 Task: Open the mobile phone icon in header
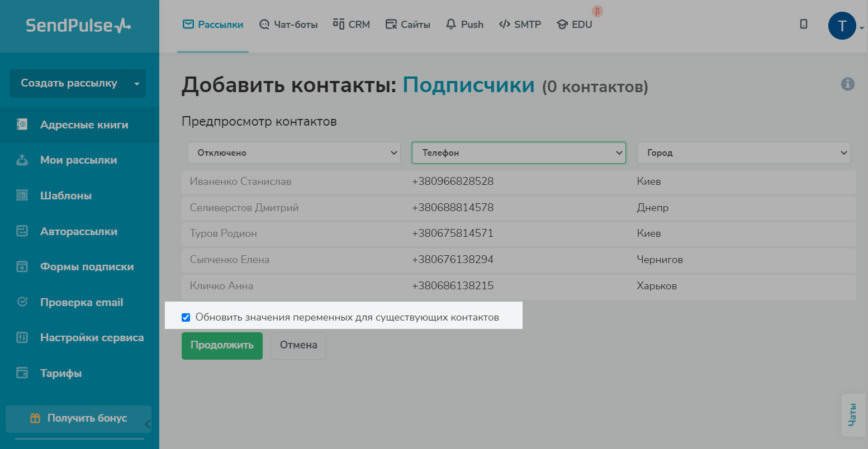tap(803, 24)
